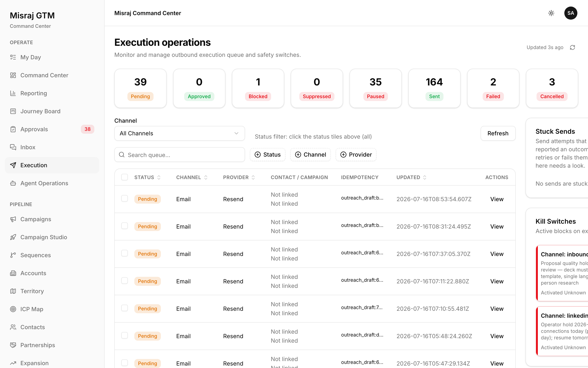View the row updated 07:37:05.370Z
This screenshot has width=588, height=368.
[x=497, y=254]
